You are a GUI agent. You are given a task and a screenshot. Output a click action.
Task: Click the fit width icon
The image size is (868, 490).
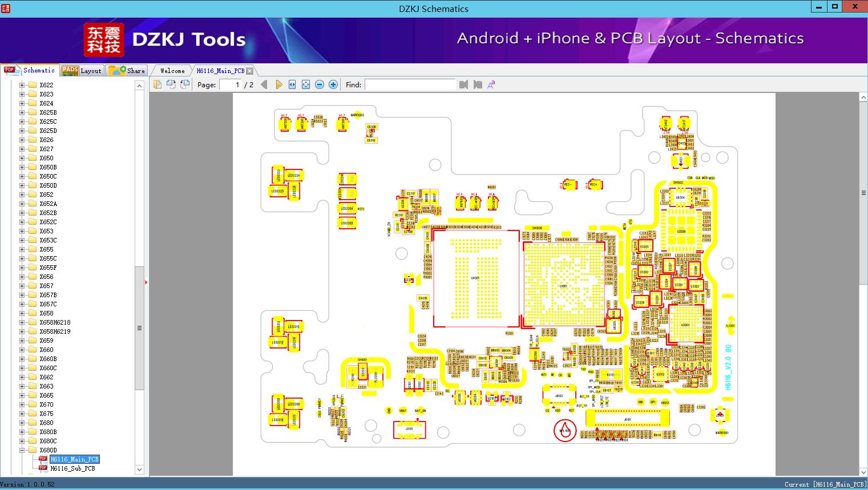click(292, 84)
